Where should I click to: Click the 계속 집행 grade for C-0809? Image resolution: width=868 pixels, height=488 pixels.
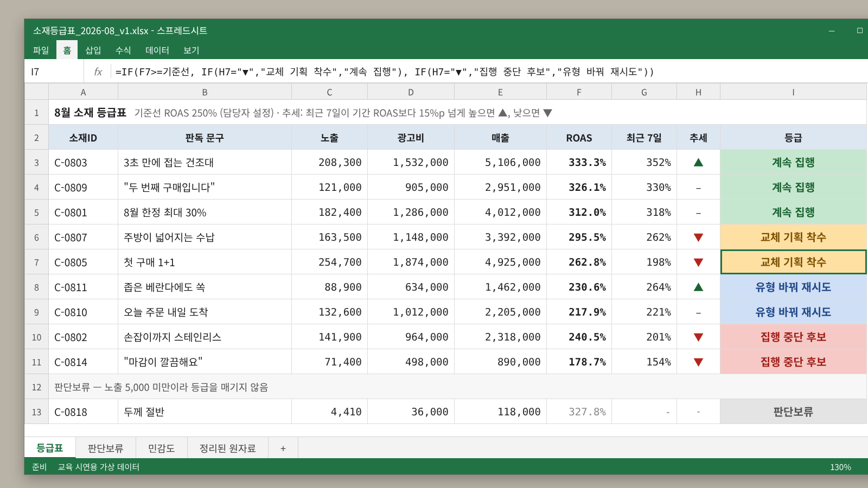(793, 188)
